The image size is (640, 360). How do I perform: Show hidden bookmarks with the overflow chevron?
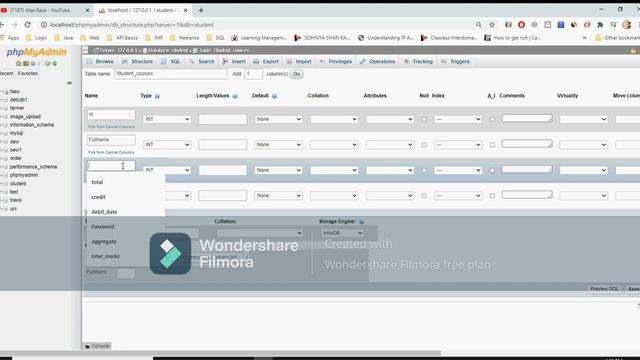point(584,38)
